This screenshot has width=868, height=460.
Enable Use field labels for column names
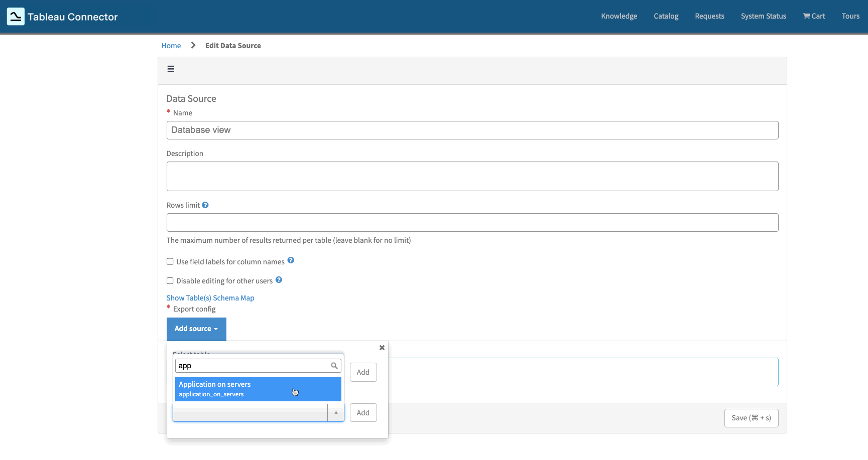[170, 261]
